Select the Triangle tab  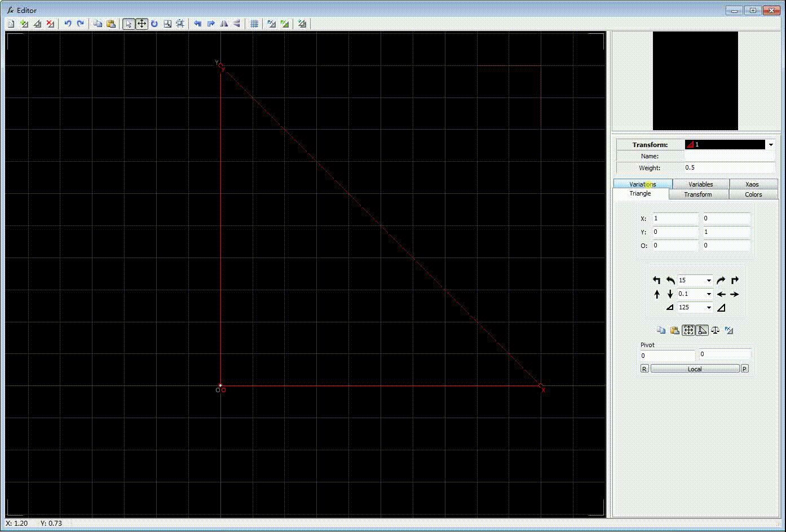coord(641,193)
